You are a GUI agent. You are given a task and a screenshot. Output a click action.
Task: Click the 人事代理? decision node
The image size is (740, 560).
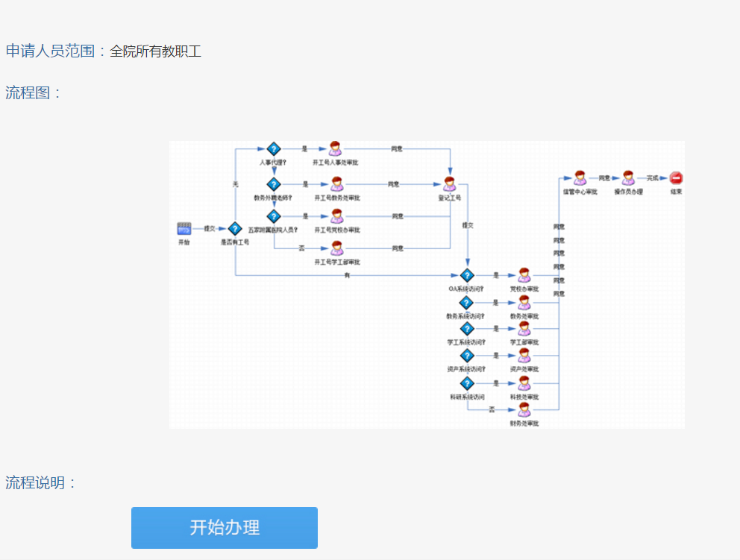(x=273, y=149)
